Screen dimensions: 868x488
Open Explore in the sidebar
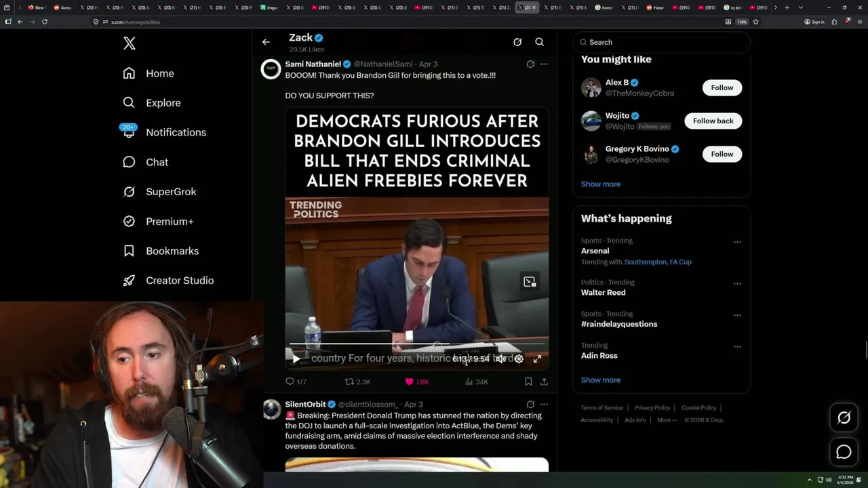(x=153, y=103)
